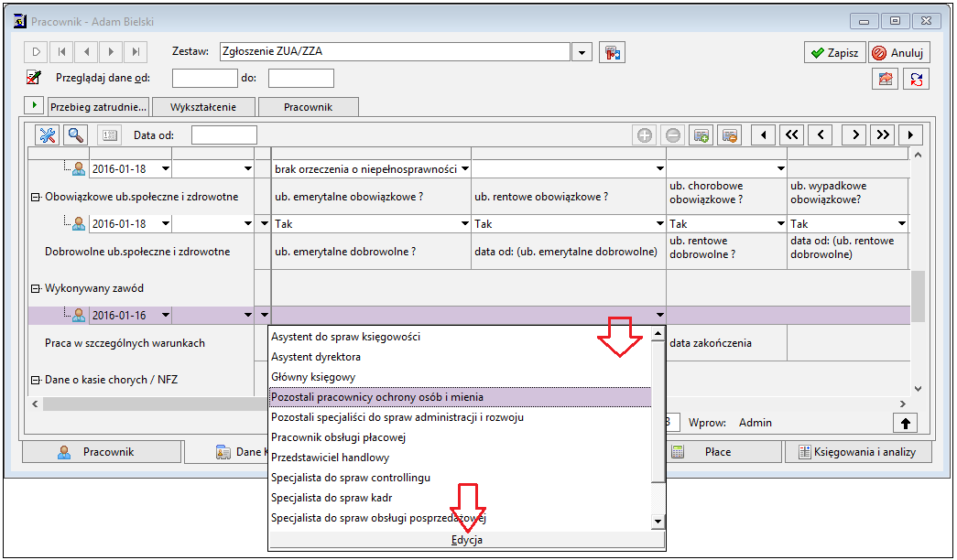Click the refresh icon below Anuluj
The image size is (957, 560).
pos(916,79)
